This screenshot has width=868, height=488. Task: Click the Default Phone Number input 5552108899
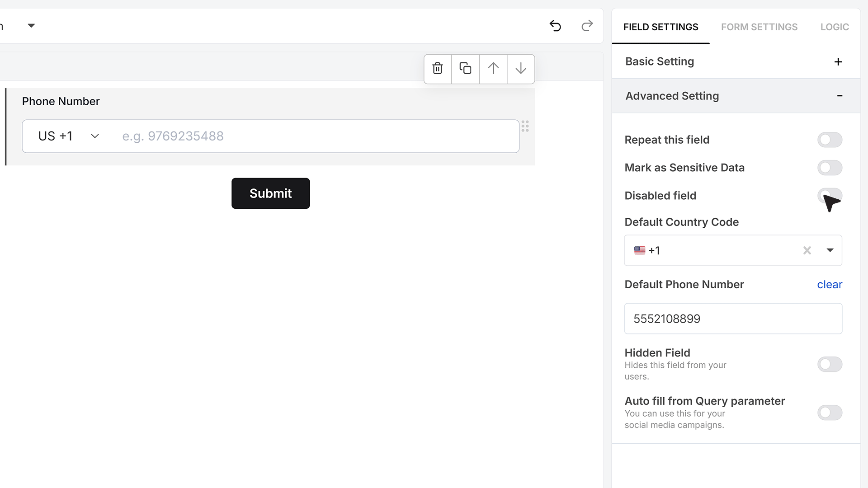click(x=733, y=319)
